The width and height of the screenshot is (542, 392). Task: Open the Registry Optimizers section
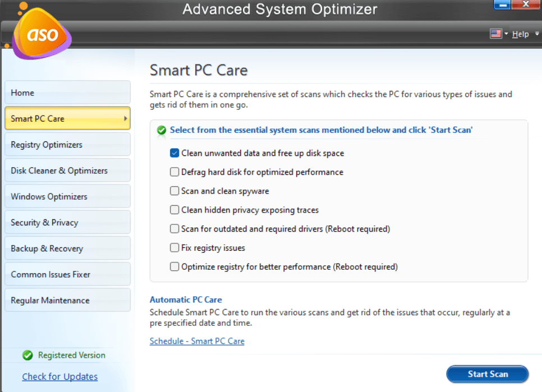[67, 145]
